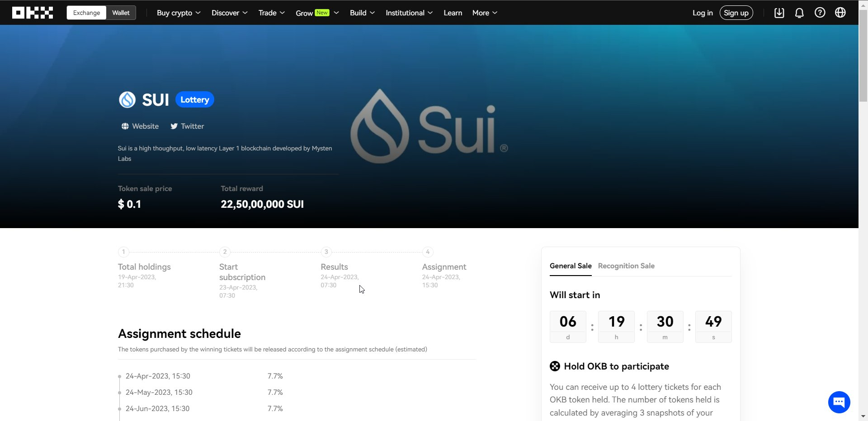Open the Twitter link
Image resolution: width=868 pixels, height=421 pixels.
click(187, 126)
